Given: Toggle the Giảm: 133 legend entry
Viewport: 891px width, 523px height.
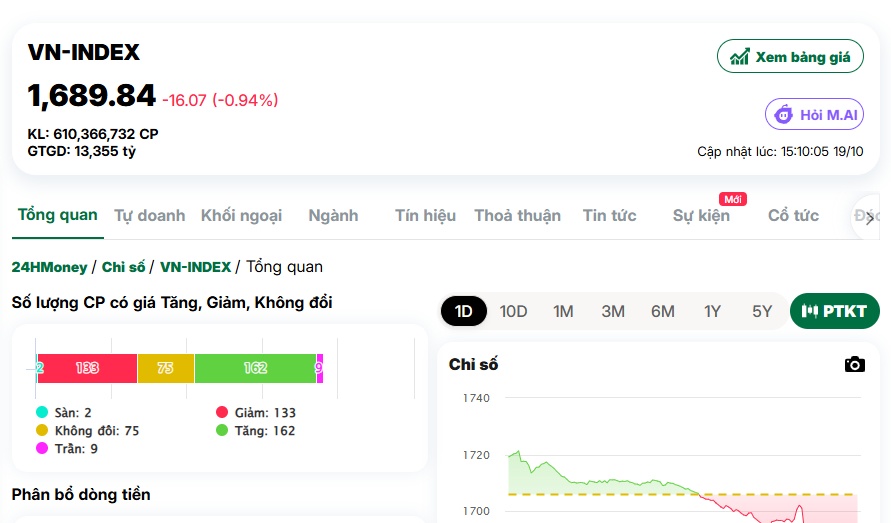Looking at the screenshot, I should (256, 412).
